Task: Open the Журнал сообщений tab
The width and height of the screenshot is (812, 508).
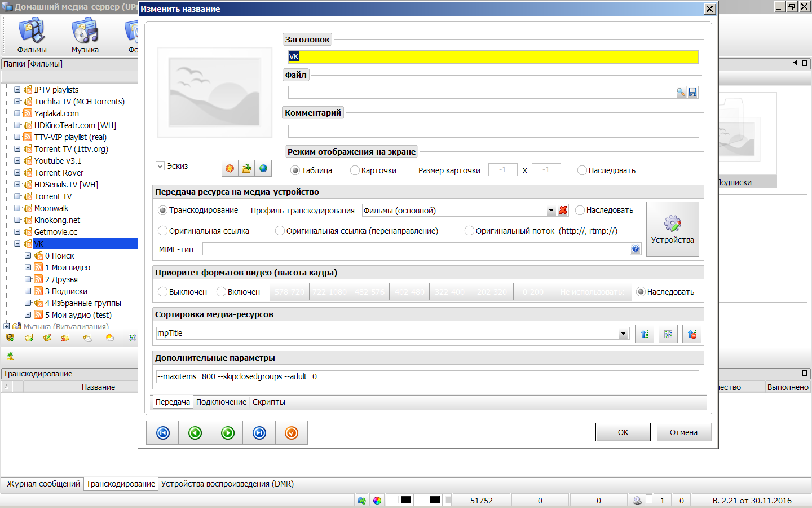Action: [43, 484]
